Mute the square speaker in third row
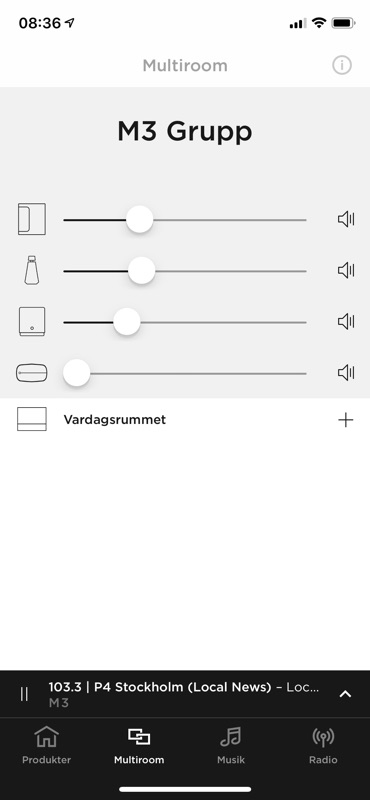 [346, 321]
